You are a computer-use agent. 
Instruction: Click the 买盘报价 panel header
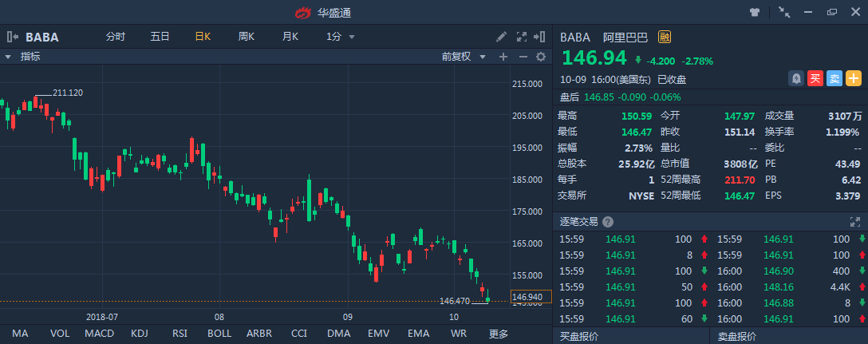coord(631,336)
